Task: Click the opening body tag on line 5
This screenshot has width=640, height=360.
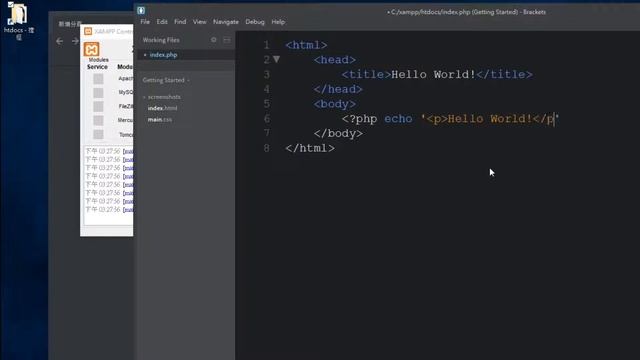Action: coord(335,104)
